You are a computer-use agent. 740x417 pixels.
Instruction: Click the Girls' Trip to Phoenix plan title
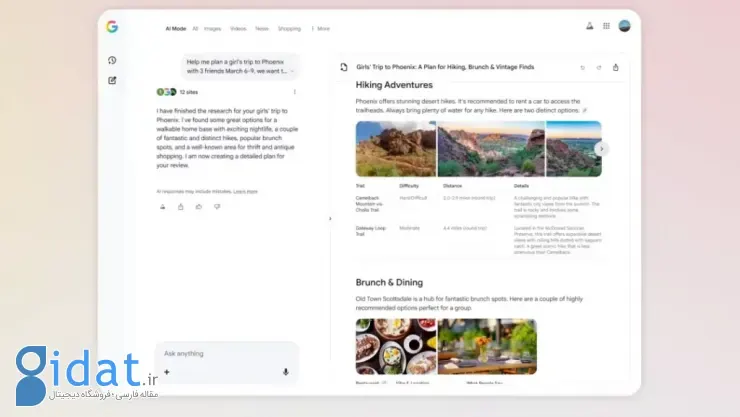pos(445,67)
